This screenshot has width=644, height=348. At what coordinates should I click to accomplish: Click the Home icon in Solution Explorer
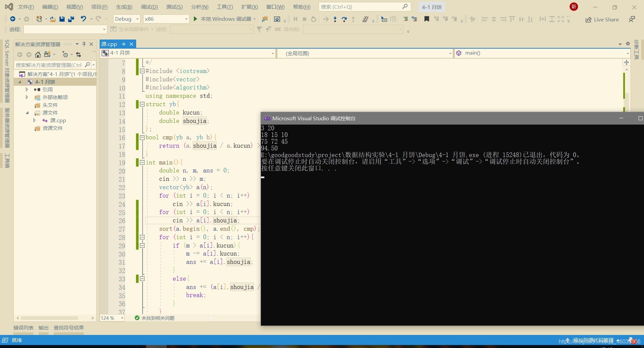click(x=38, y=55)
